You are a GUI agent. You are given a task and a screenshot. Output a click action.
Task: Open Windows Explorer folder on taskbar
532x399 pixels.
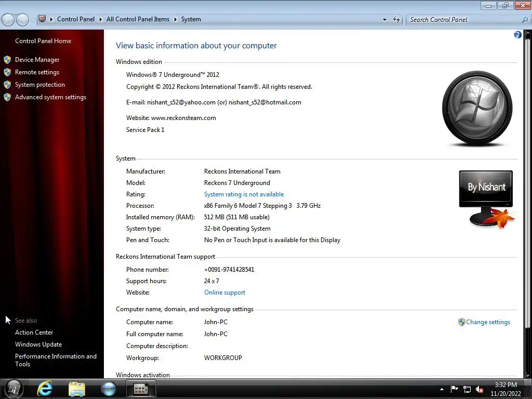tap(77, 389)
